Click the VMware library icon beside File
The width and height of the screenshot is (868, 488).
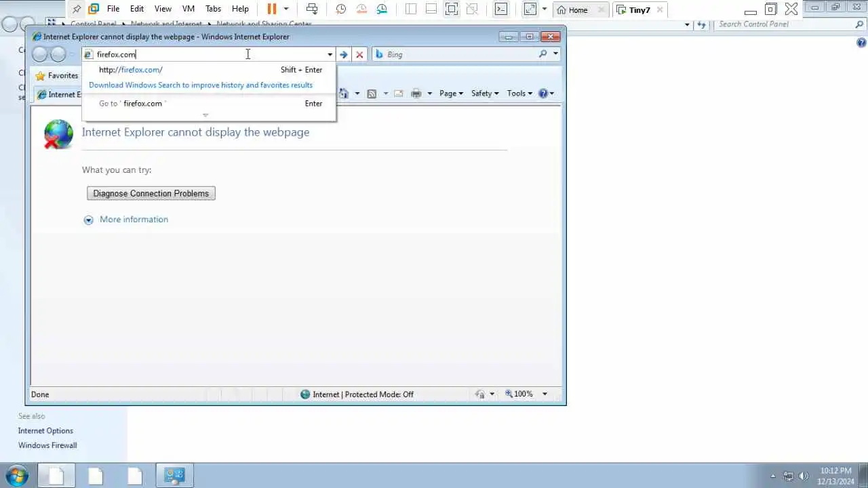tap(94, 9)
